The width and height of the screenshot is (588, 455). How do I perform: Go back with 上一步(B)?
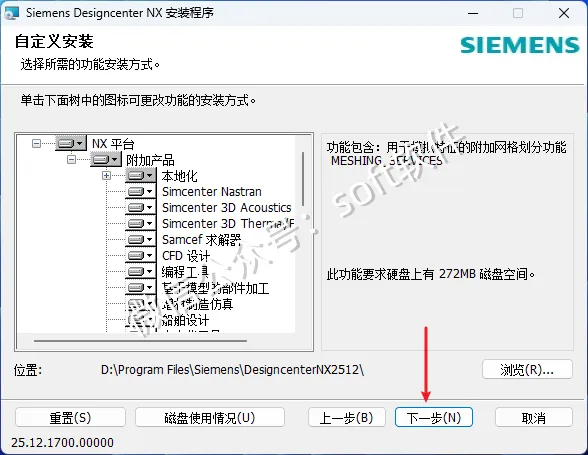click(x=346, y=417)
